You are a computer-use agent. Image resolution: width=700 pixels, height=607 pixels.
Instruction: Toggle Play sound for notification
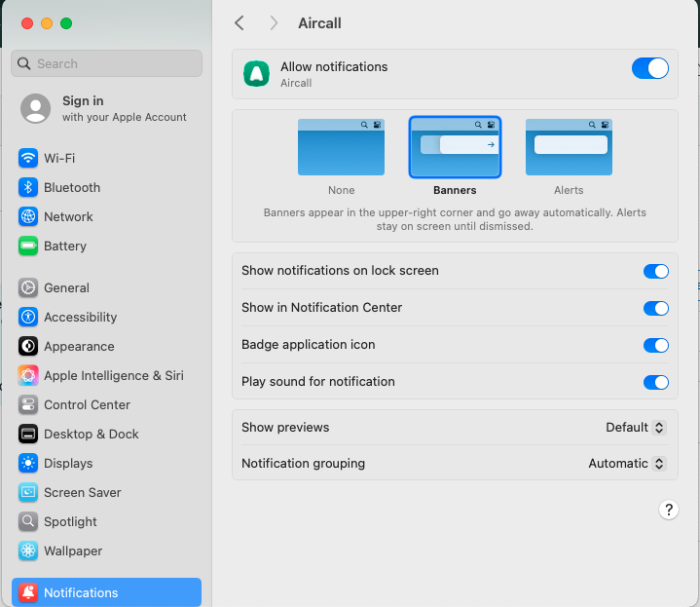tap(655, 382)
